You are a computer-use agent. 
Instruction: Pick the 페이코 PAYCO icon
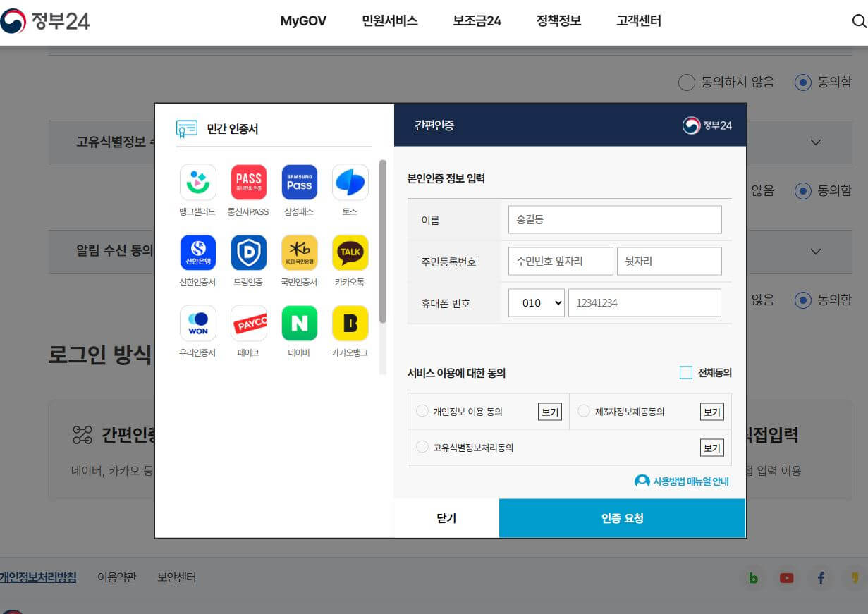click(249, 324)
